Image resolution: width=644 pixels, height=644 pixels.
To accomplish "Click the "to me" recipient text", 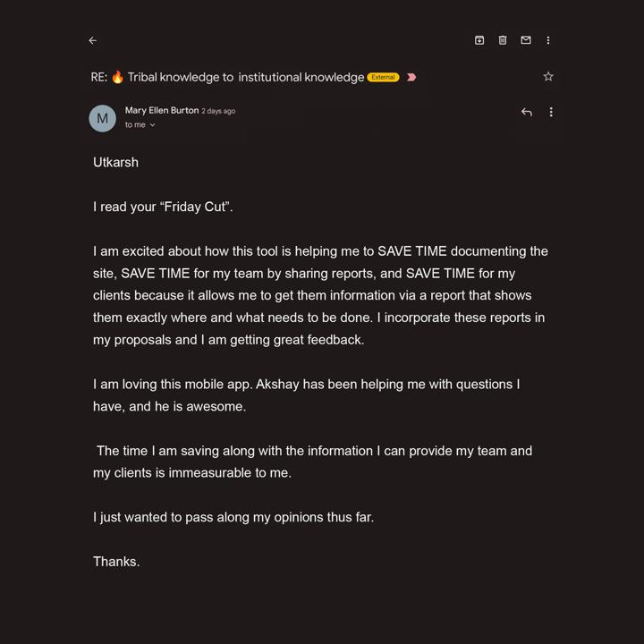I will (x=135, y=125).
